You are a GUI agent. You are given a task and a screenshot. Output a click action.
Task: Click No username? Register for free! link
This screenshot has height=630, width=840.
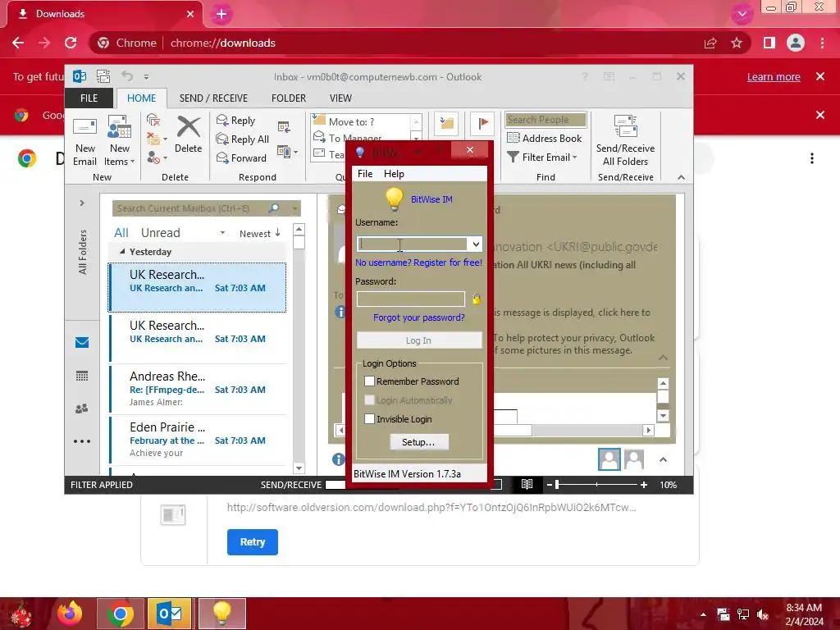(418, 262)
